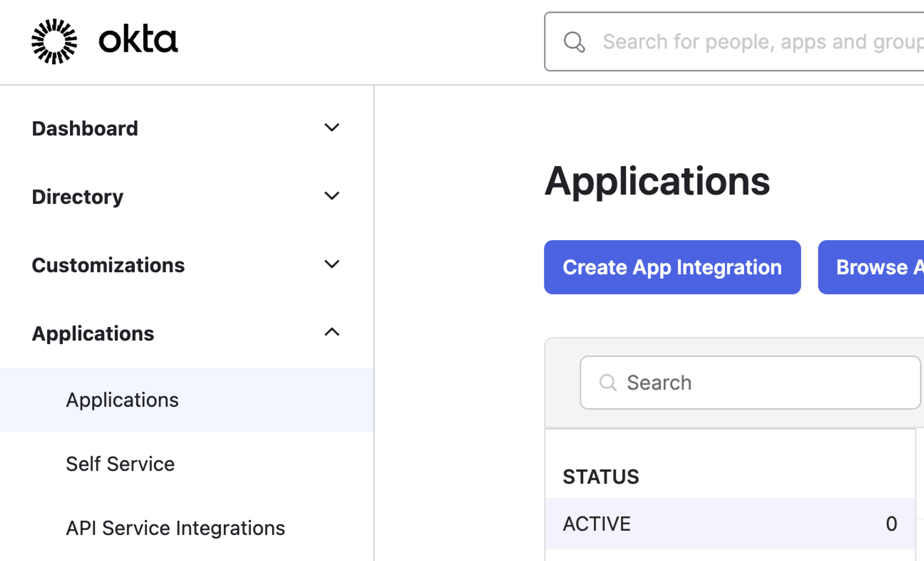Image resolution: width=924 pixels, height=561 pixels.
Task: Click the okta wordmark logo
Action: (138, 40)
